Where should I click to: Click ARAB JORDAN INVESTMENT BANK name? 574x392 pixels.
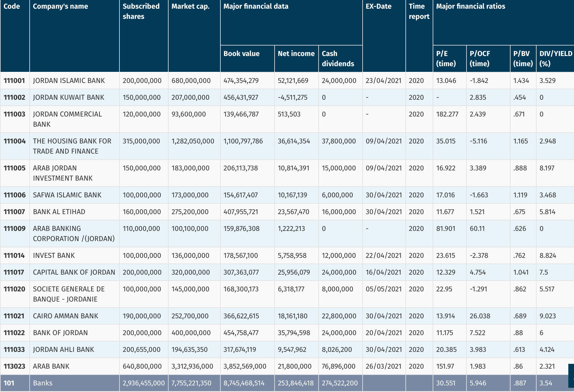(63, 173)
